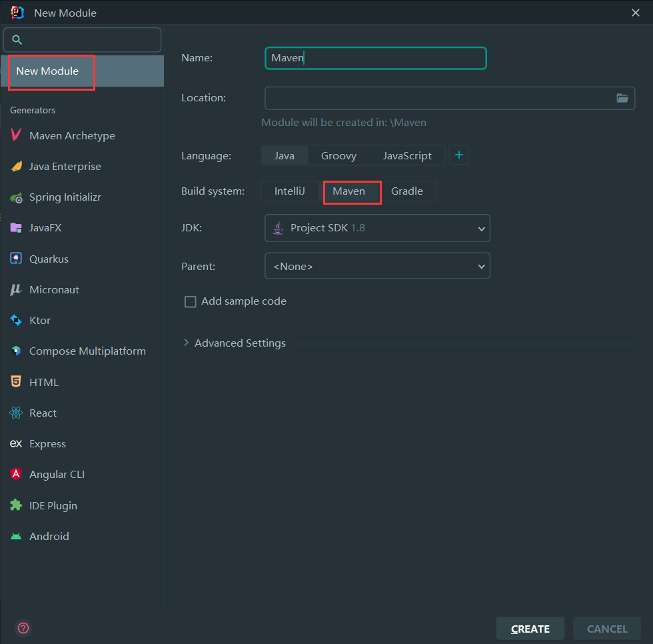This screenshot has width=653, height=644.
Task: Choose the Spring Initializr icon
Action: coord(16,197)
